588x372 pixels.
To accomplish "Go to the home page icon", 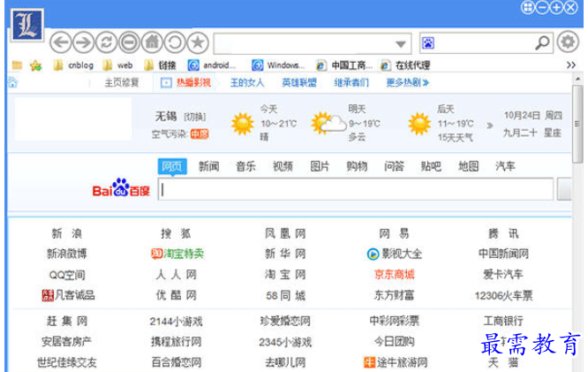I will [152, 42].
